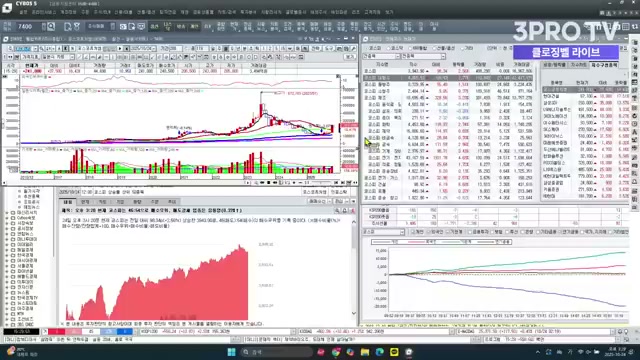Open the date dropdown showing 2025/10/24 in the chart toolbar

tap(153, 49)
